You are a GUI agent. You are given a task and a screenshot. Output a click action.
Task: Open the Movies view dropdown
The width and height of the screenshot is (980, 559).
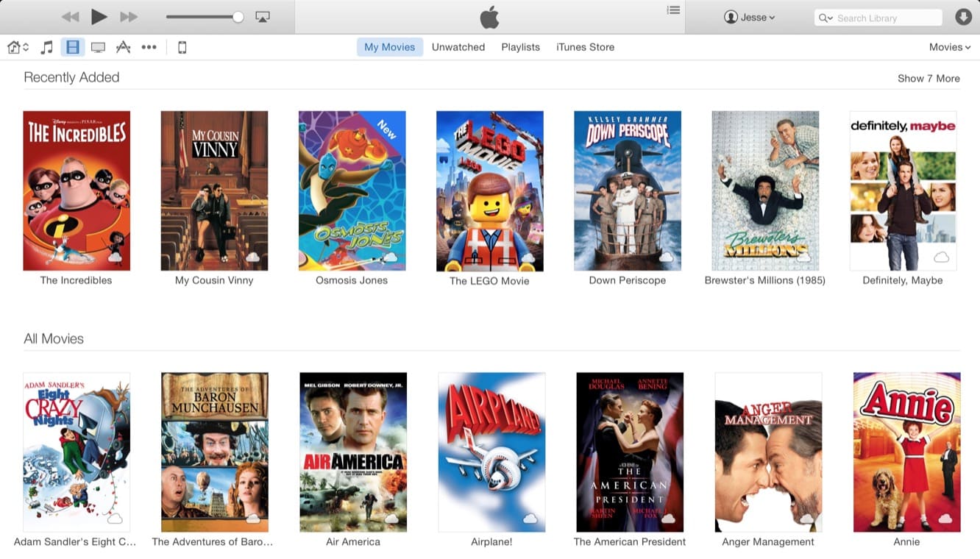pyautogui.click(x=950, y=47)
